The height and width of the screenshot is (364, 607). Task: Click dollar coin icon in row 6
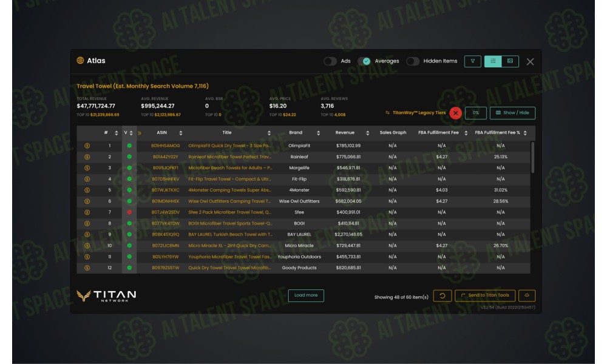pos(87,201)
